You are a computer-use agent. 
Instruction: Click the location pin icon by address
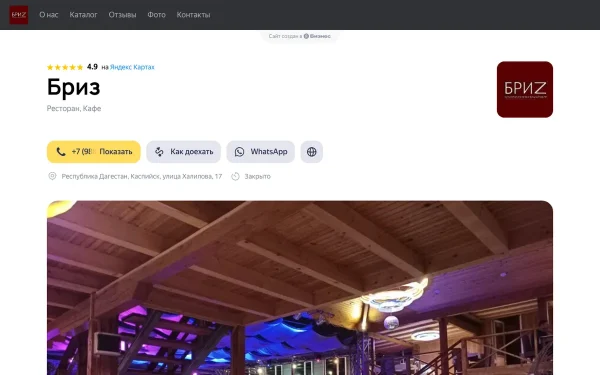point(52,176)
